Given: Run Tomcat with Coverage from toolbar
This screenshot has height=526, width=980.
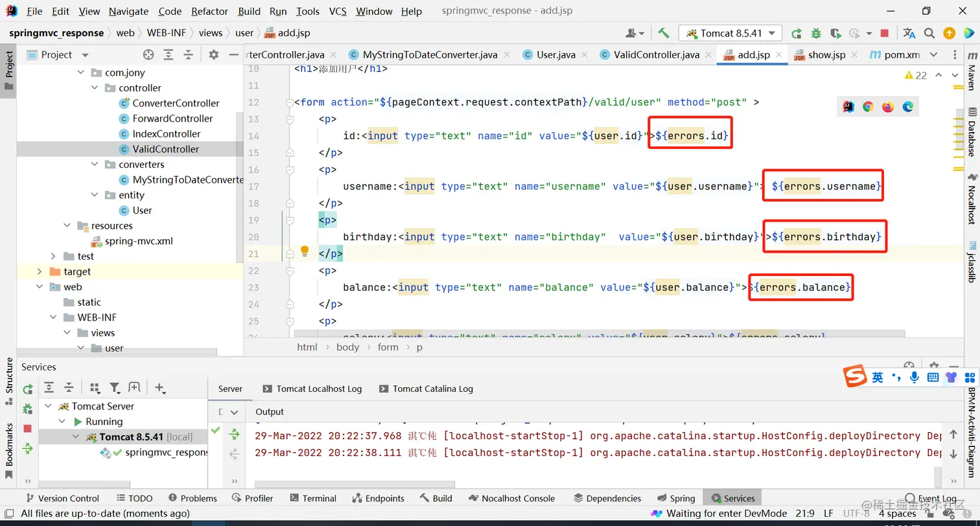Looking at the screenshot, I should click(835, 33).
